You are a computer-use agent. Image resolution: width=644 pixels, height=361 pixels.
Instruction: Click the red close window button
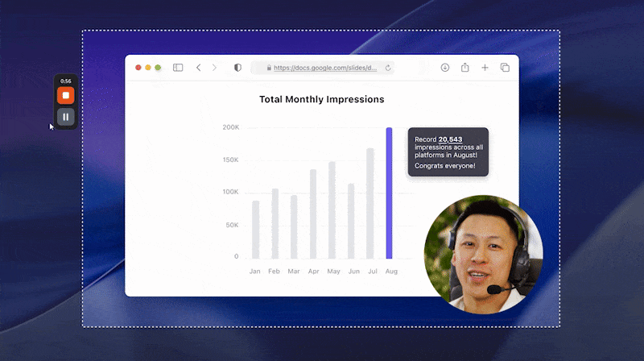(x=138, y=68)
